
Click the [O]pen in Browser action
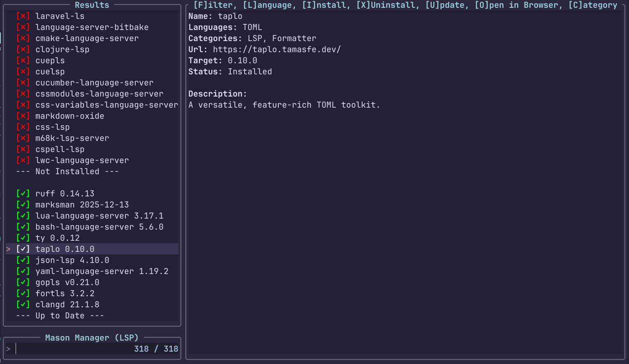(518, 5)
